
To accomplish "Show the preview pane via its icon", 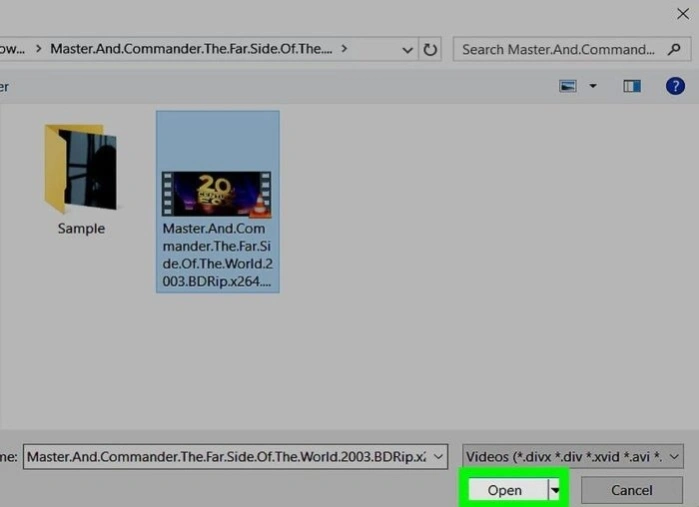I will [x=632, y=86].
